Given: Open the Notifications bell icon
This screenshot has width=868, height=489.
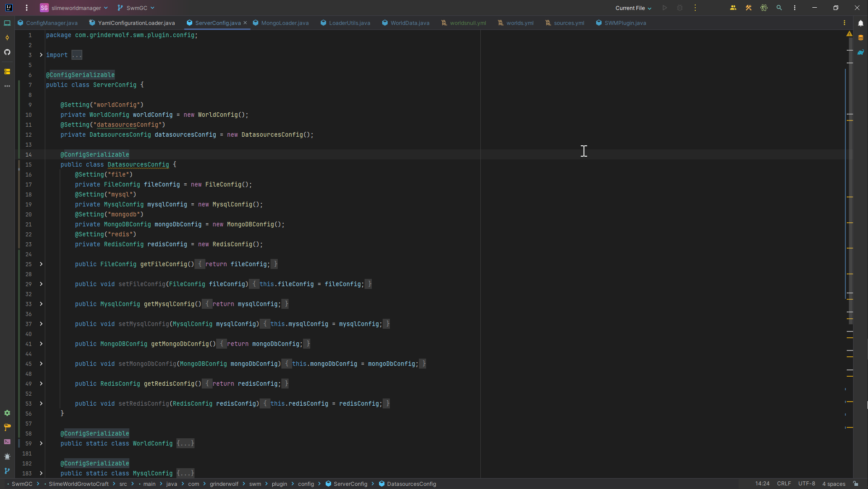Looking at the screenshot, I should tap(861, 23).
